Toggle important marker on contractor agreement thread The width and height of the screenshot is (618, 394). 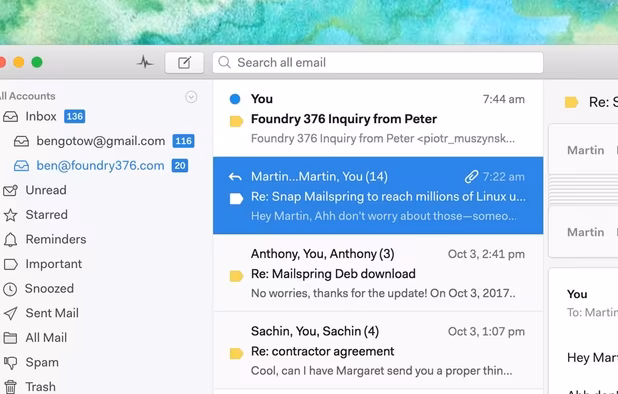click(x=236, y=354)
